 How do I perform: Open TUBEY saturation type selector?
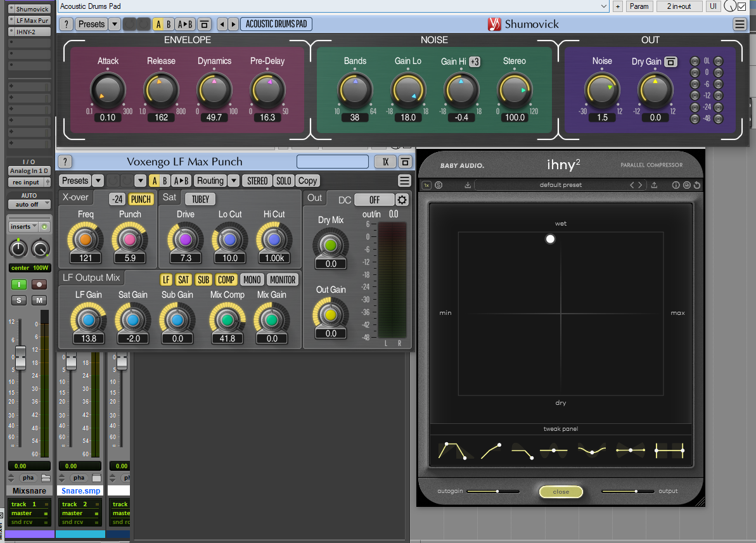(201, 200)
